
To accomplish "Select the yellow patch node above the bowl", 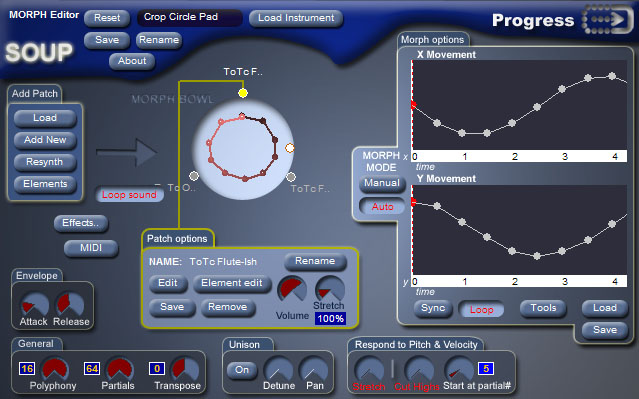I will (243, 93).
